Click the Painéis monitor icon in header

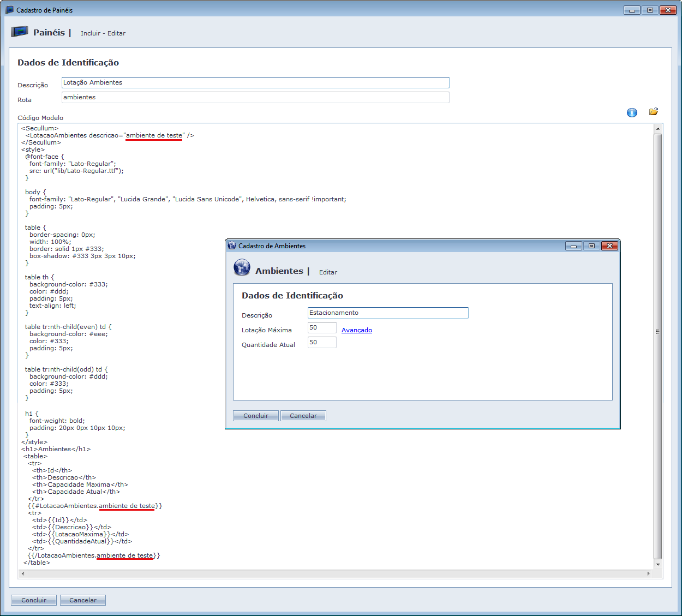click(x=20, y=32)
